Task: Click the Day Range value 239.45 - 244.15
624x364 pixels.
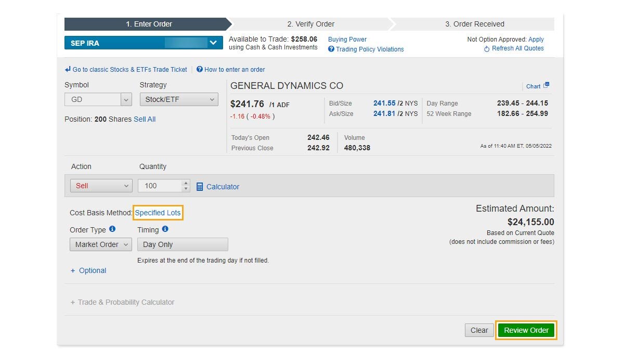Action: tap(523, 103)
